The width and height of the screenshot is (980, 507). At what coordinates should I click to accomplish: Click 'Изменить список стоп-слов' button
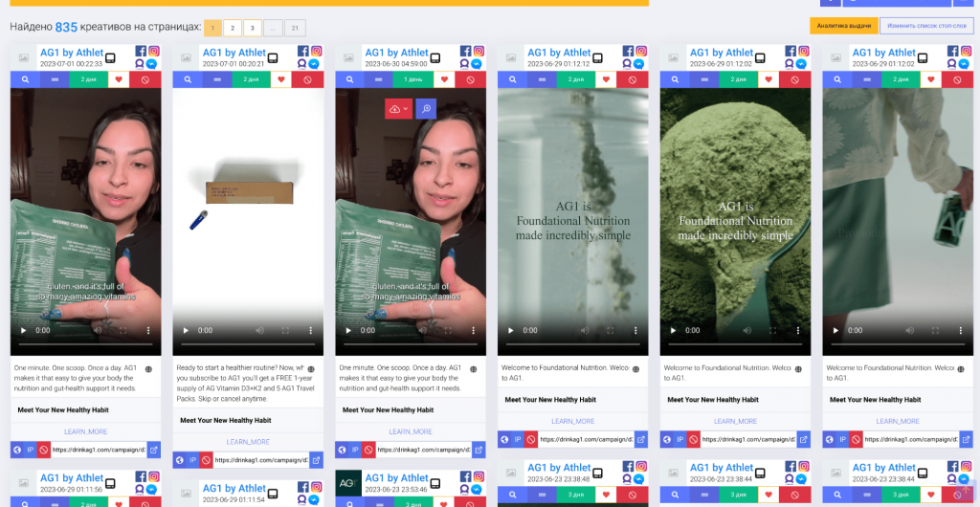[x=926, y=26]
